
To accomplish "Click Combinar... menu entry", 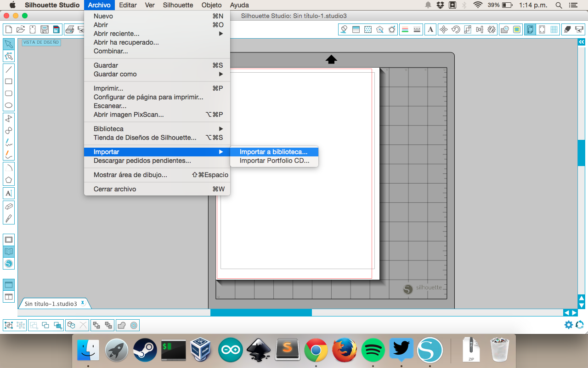I will (157, 51).
